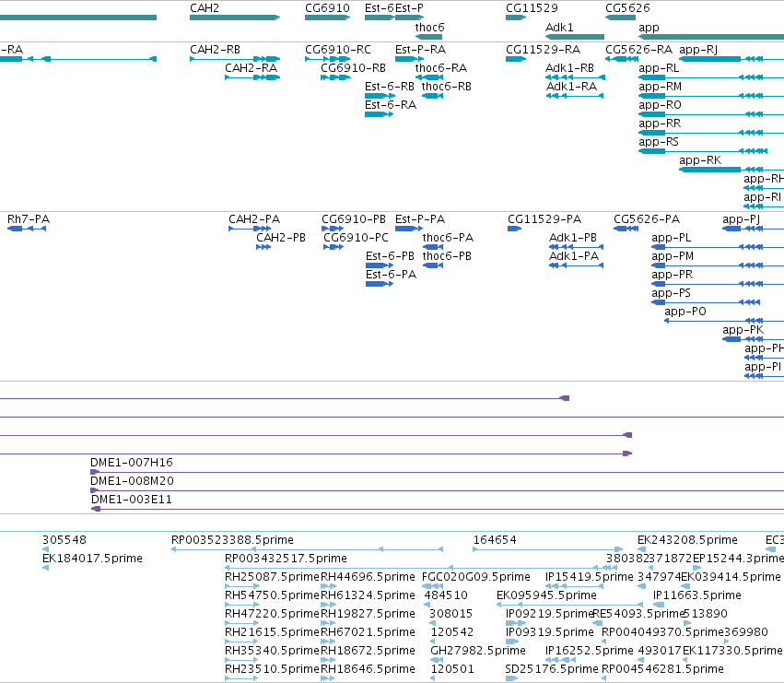Screen dimensions: 784x683
Task: Click the CAH2-PA protein label
Action: [x=254, y=219]
